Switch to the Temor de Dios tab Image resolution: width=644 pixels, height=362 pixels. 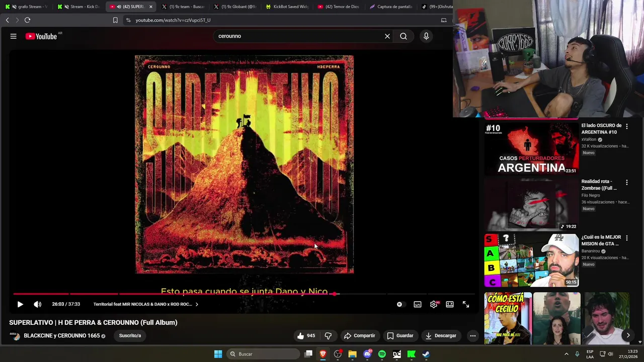click(x=339, y=7)
